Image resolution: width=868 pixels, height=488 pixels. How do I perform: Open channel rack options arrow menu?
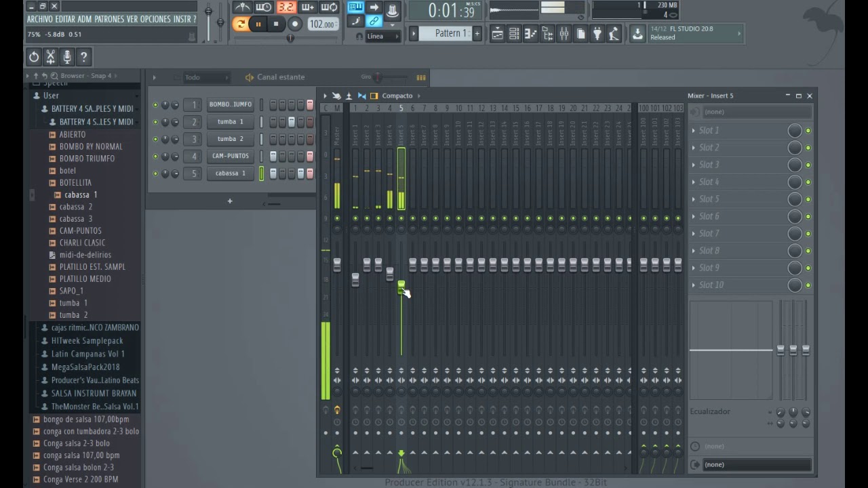point(154,77)
